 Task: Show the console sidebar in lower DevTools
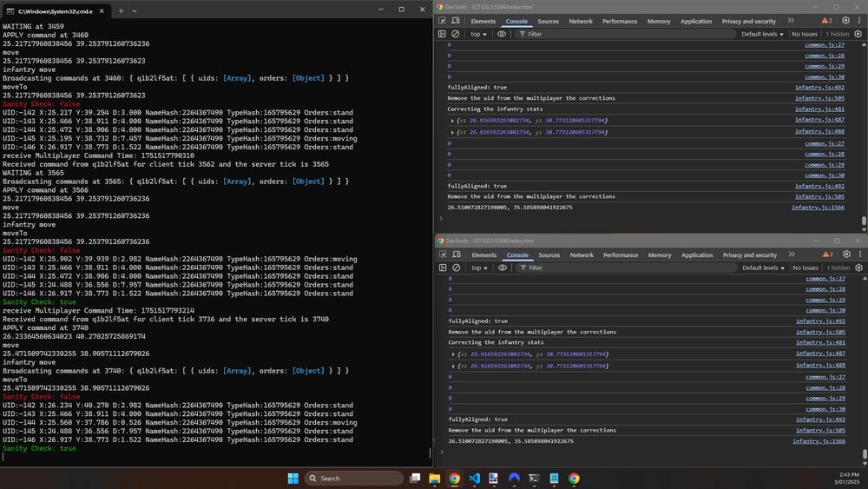click(443, 268)
